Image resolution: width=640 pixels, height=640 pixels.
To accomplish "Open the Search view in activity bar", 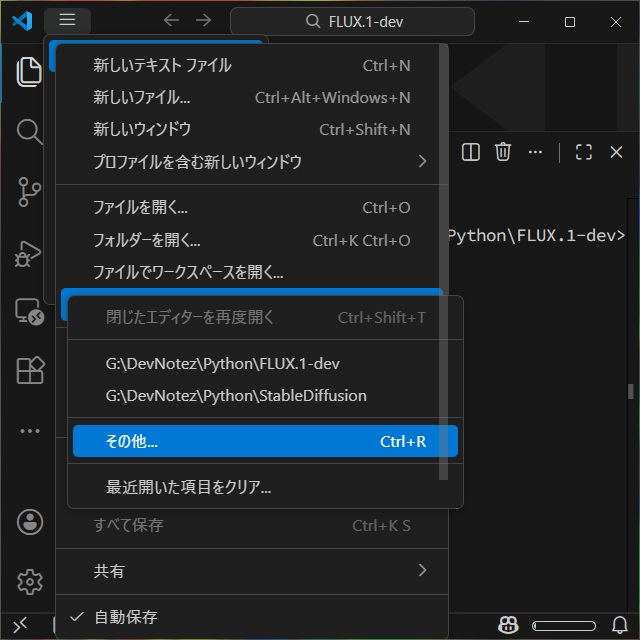I will (x=29, y=131).
